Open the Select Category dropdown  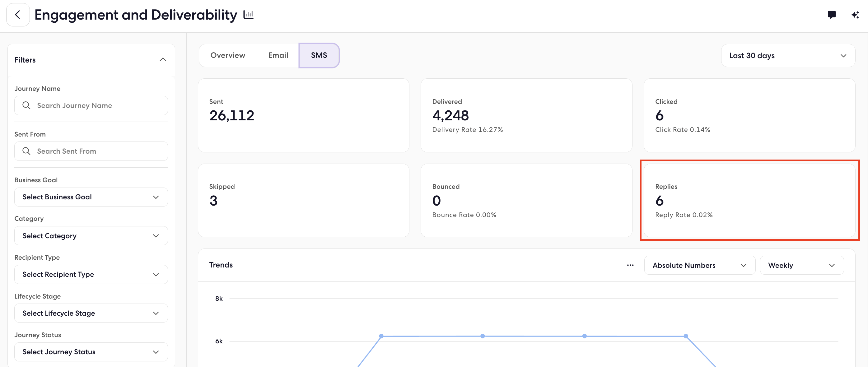[x=91, y=235]
